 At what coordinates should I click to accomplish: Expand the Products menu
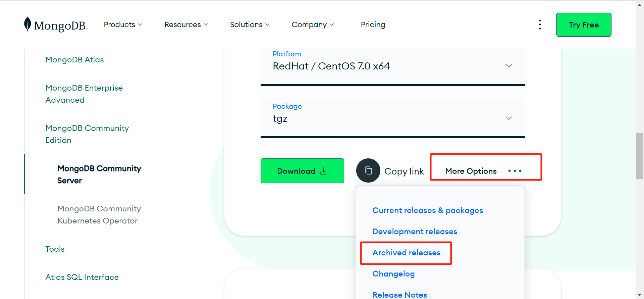point(123,24)
